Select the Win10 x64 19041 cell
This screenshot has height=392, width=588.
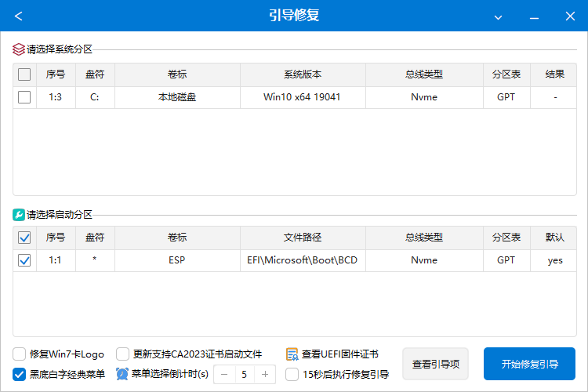(303, 97)
